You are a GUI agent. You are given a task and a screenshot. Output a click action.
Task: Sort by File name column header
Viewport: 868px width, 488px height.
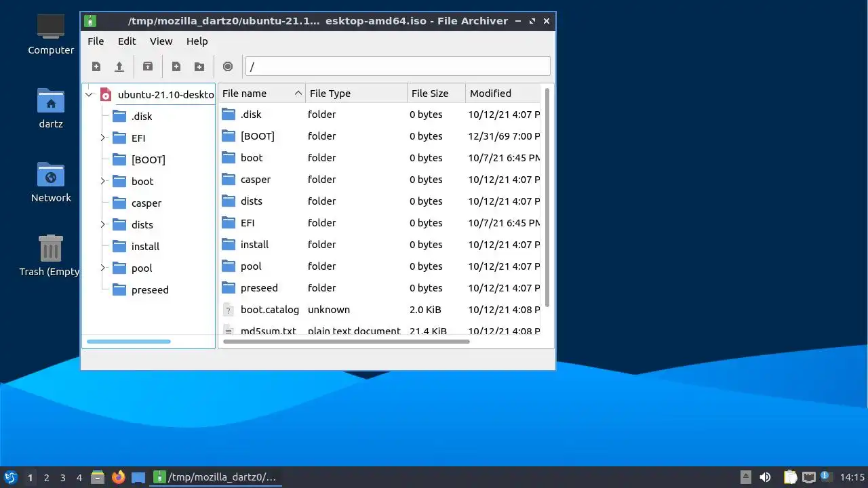(x=262, y=94)
